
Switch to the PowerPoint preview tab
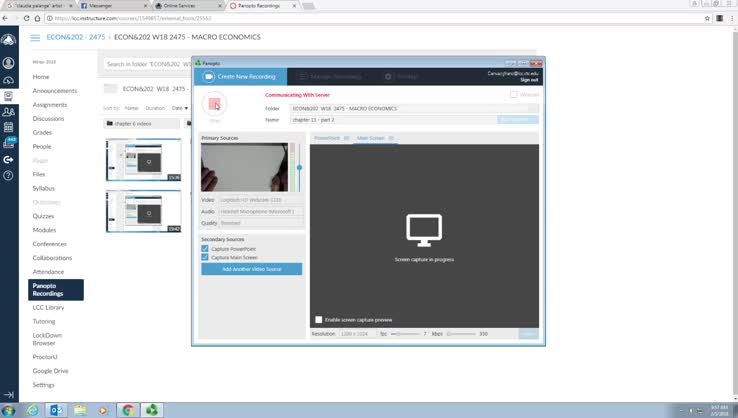(x=331, y=138)
